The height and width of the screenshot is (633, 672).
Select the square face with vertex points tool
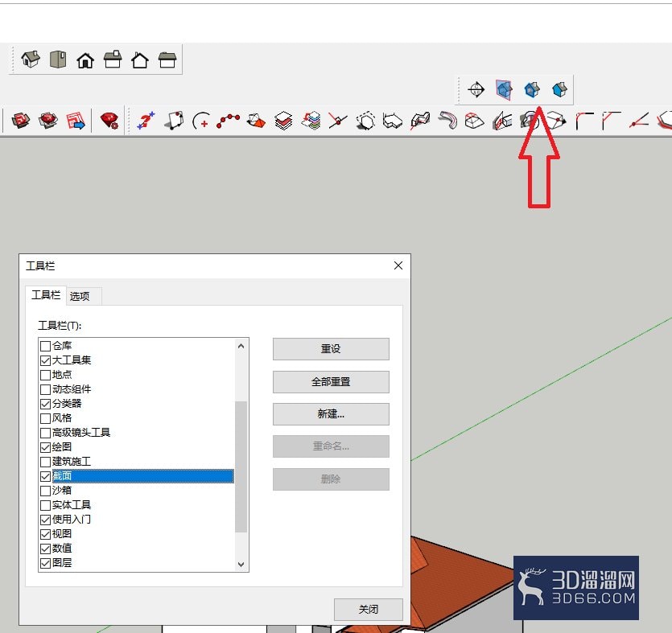(x=174, y=121)
